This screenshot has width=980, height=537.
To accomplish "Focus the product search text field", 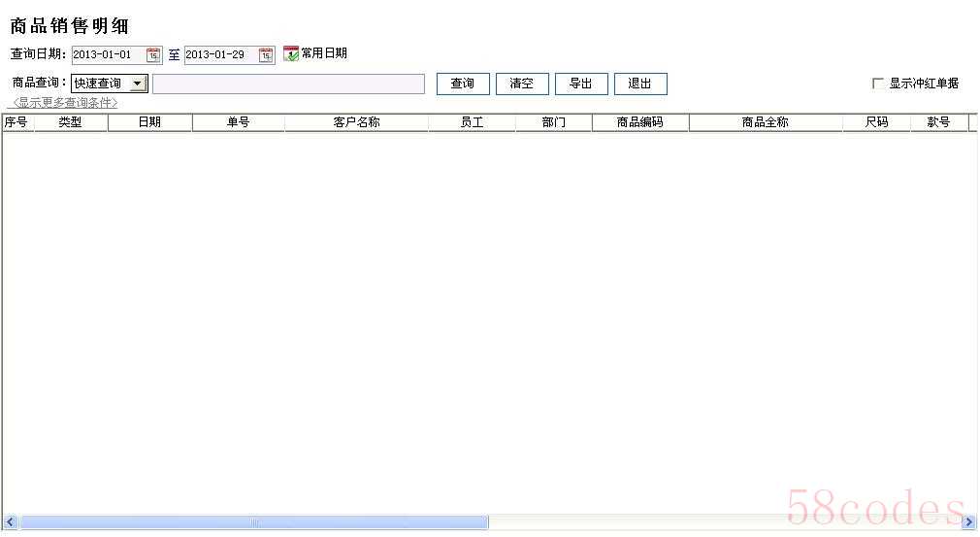I will point(288,84).
